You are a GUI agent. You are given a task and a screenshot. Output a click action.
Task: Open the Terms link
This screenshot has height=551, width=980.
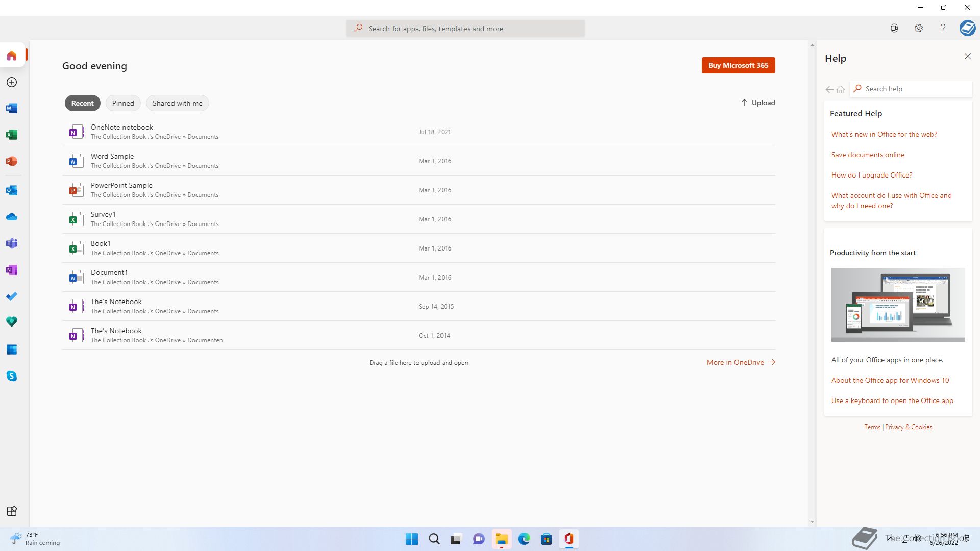click(x=872, y=427)
